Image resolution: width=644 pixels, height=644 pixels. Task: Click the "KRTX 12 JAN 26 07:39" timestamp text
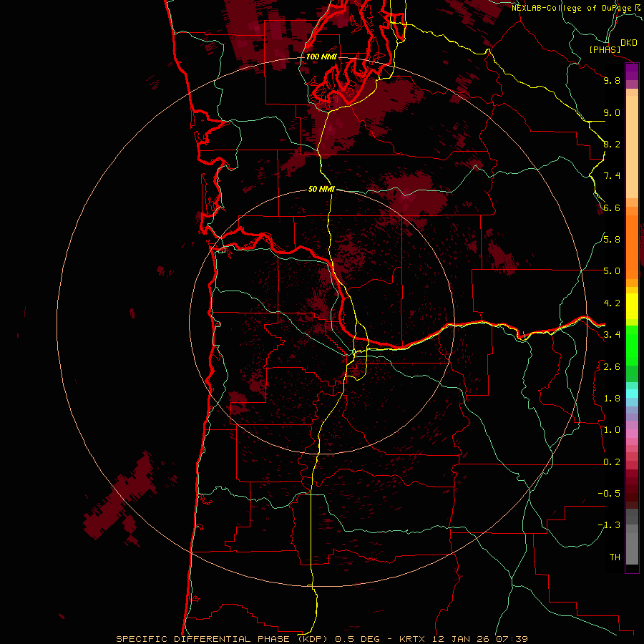[x=463, y=639]
